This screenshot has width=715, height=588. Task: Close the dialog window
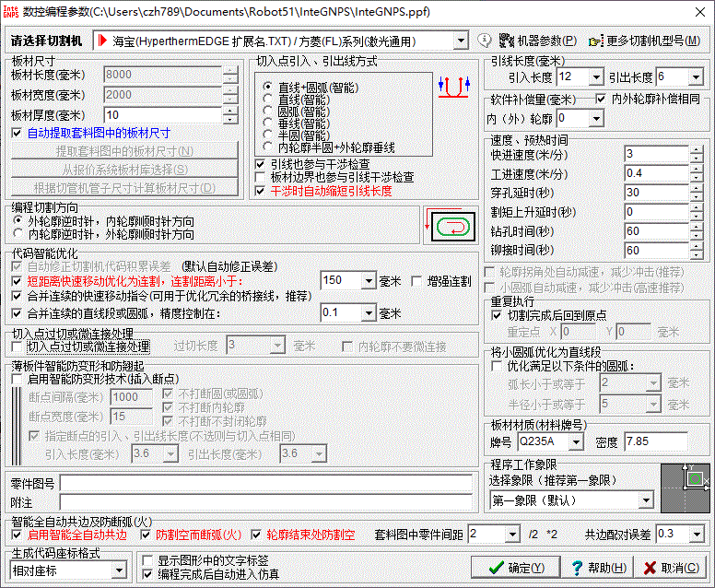click(700, 12)
